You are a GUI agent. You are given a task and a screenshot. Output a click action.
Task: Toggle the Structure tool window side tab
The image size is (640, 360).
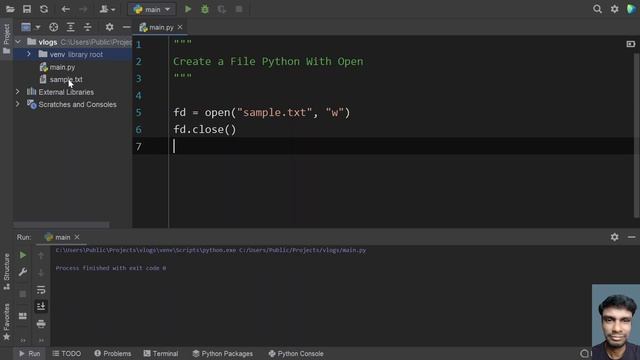pyautogui.click(x=6, y=272)
